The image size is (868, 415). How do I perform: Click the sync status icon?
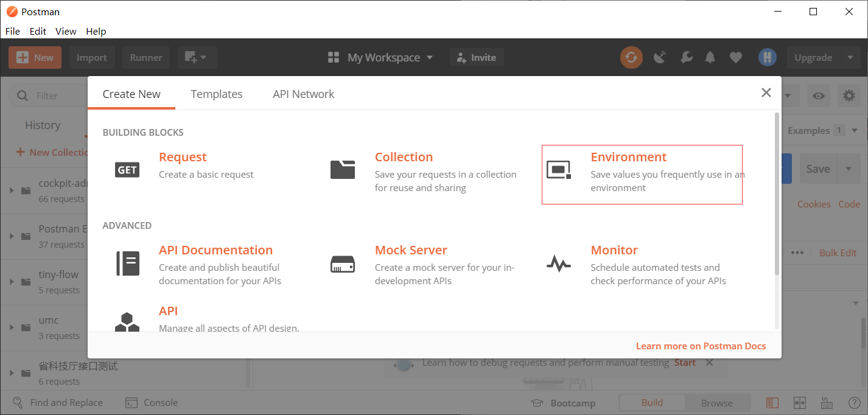[631, 58]
